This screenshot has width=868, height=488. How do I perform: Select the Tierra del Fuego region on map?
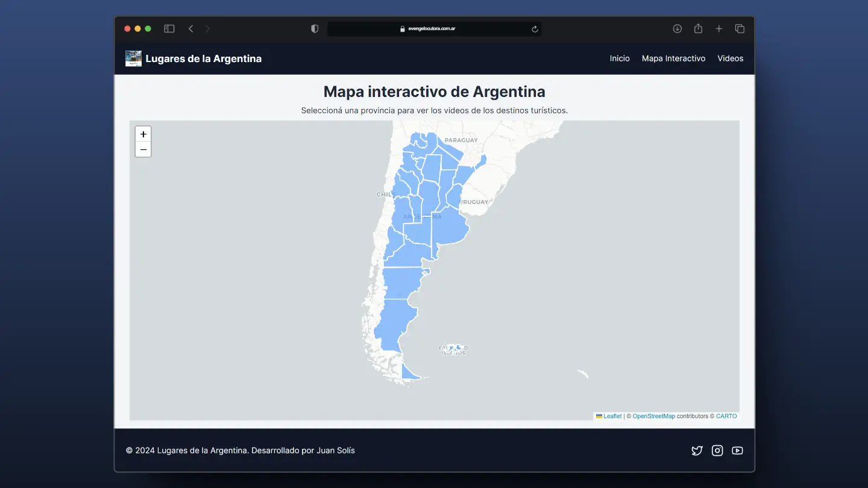pyautogui.click(x=410, y=372)
